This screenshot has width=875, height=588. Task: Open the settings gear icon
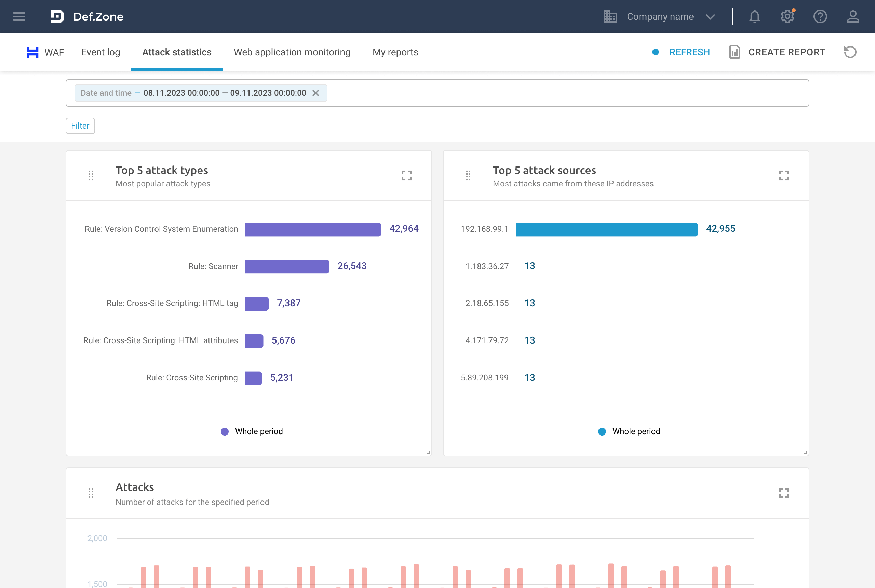pos(787,16)
